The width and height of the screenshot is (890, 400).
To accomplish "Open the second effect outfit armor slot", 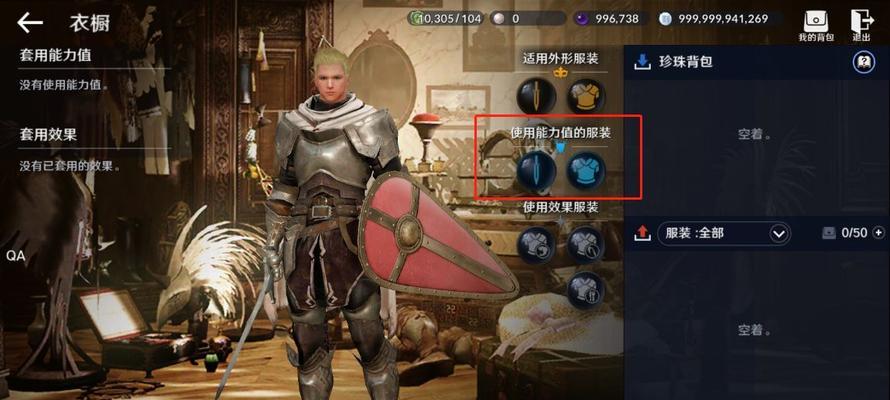I will click(x=586, y=245).
